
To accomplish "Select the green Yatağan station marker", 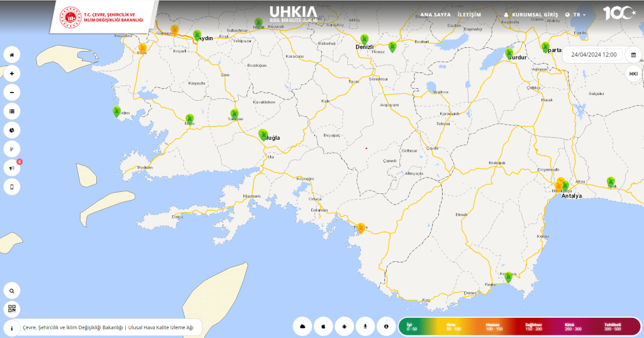I will [235, 115].
